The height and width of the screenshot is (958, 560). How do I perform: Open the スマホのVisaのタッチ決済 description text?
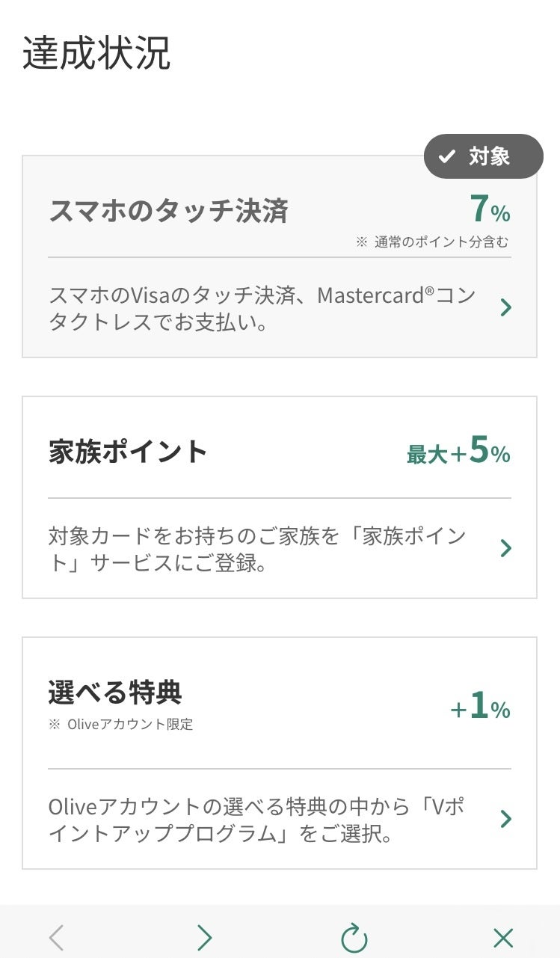(x=262, y=308)
